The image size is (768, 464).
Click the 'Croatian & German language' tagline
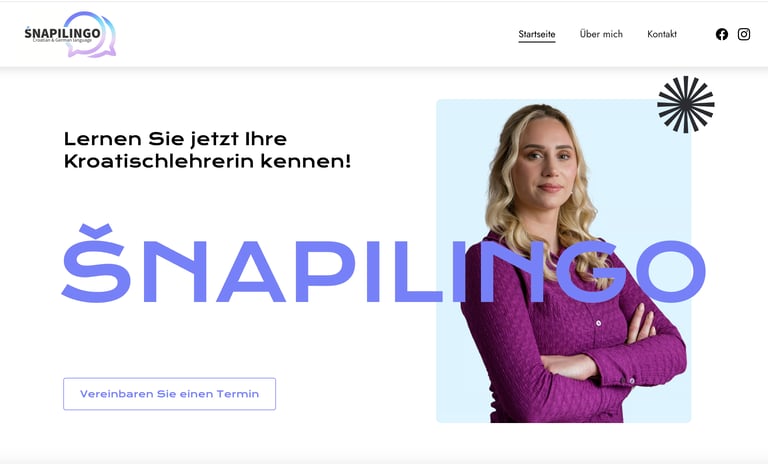click(62, 40)
